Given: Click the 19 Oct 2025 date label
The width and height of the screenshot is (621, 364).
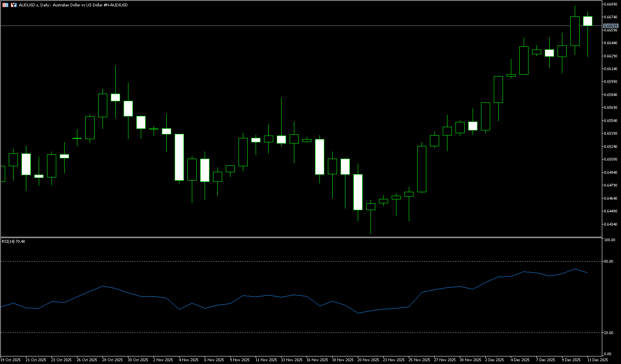Looking at the screenshot, I should [x=11, y=360].
